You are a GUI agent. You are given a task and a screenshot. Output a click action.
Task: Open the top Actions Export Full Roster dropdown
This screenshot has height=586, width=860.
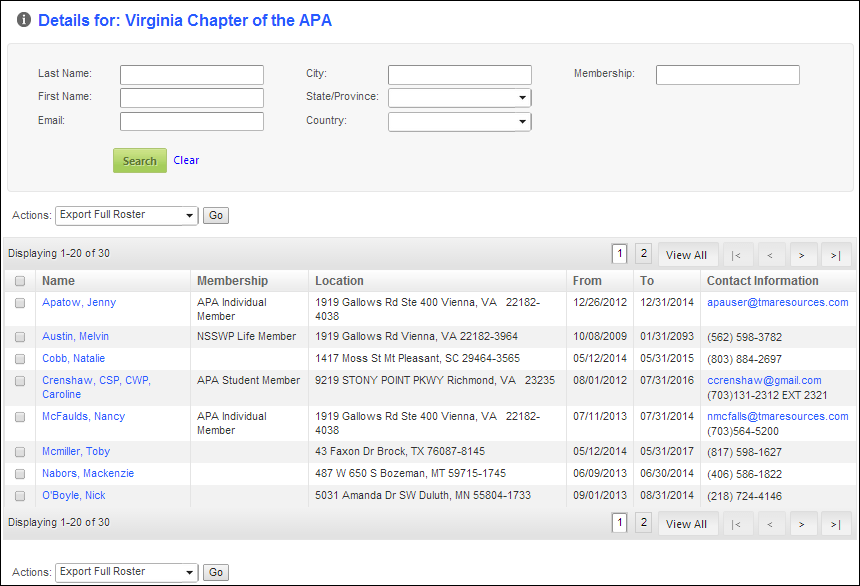pos(127,215)
